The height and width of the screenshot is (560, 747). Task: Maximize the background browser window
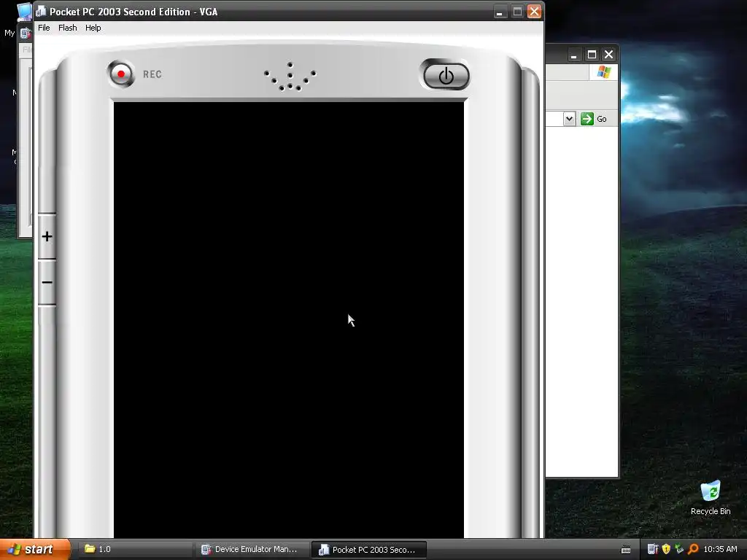(x=592, y=54)
